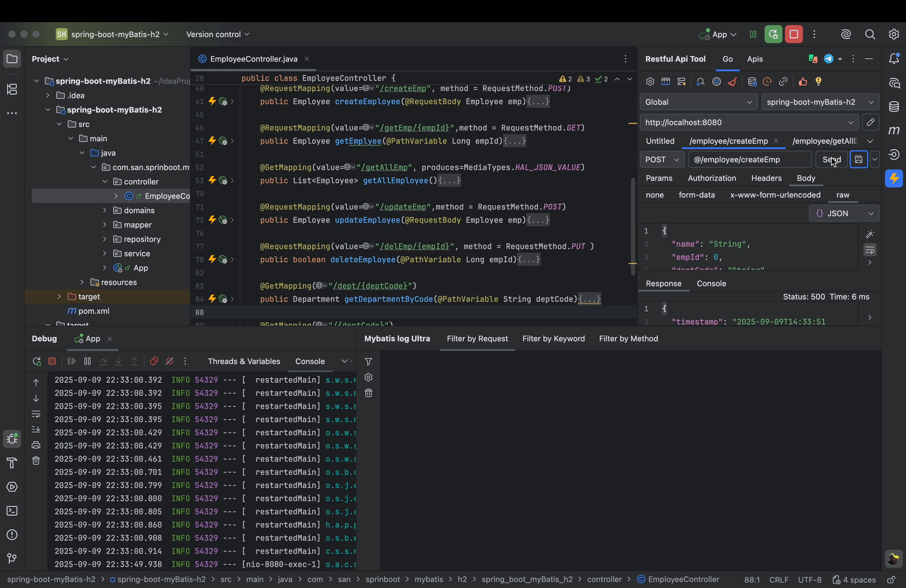Select 'form-data' body type option
This screenshot has height=588, width=906.
(x=697, y=195)
